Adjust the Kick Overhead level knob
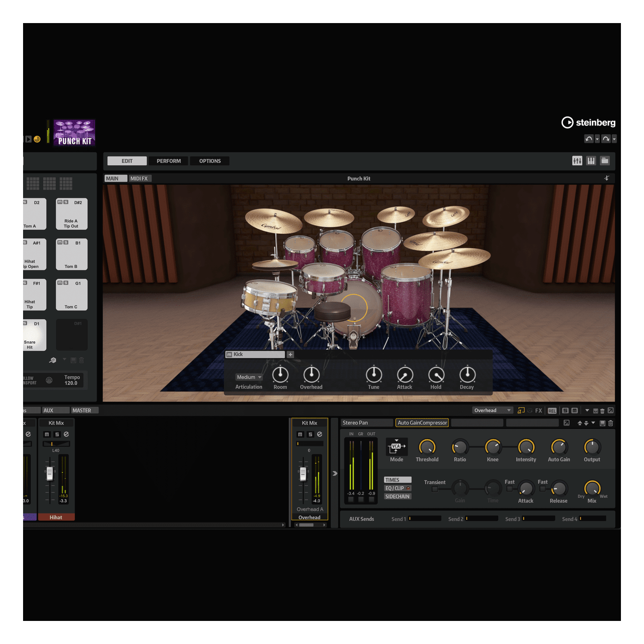This screenshot has width=644, height=644. pyautogui.click(x=311, y=375)
